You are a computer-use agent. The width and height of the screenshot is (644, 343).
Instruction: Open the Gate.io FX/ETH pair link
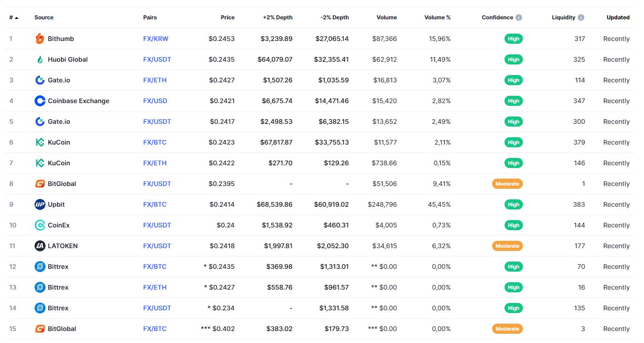coord(155,80)
